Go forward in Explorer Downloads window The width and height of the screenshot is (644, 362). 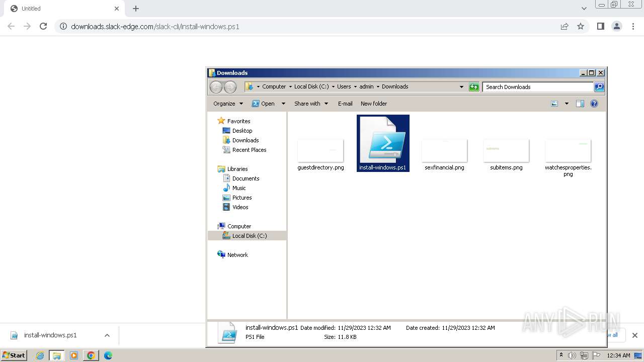230,87
